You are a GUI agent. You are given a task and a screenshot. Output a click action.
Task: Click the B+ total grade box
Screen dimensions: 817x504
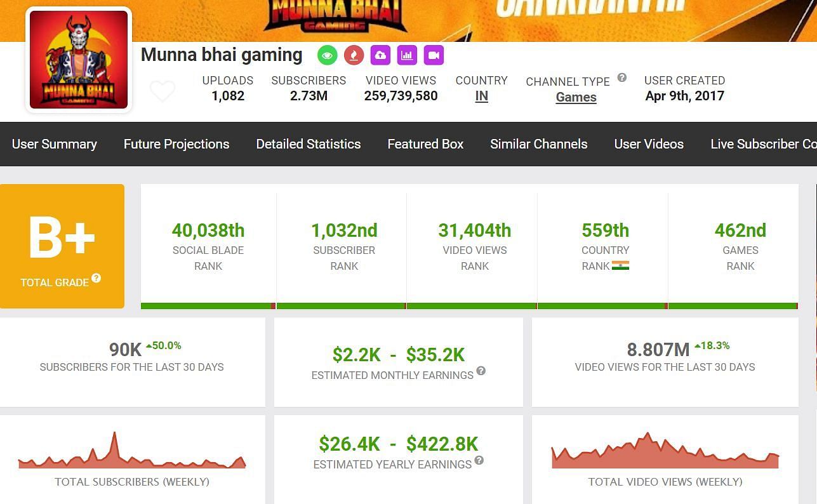(62, 246)
